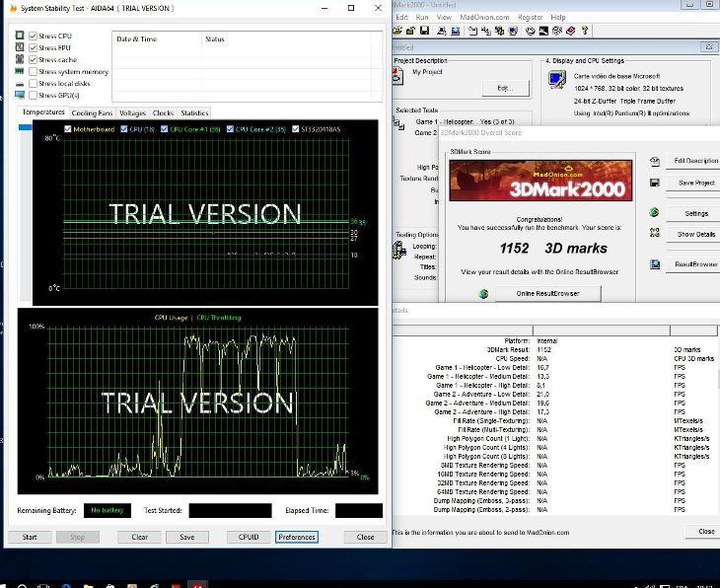
Task: Uncheck Stress FPU
Action: [34, 47]
